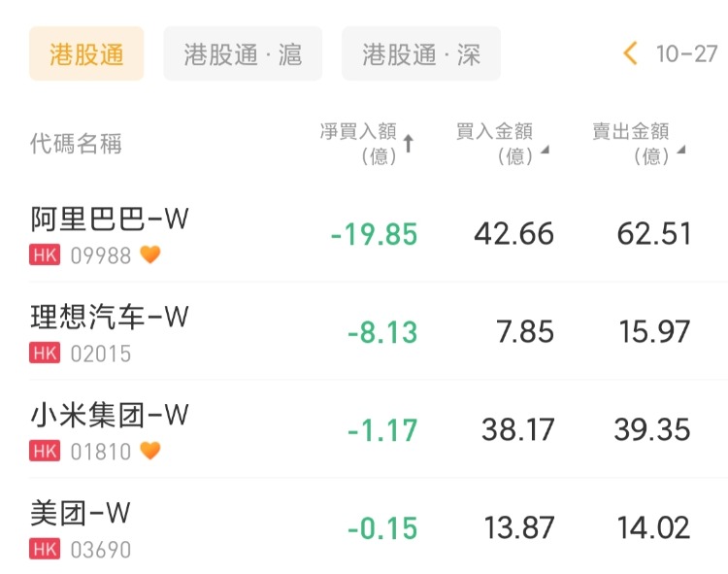Select the 港股通 tab

(x=86, y=53)
